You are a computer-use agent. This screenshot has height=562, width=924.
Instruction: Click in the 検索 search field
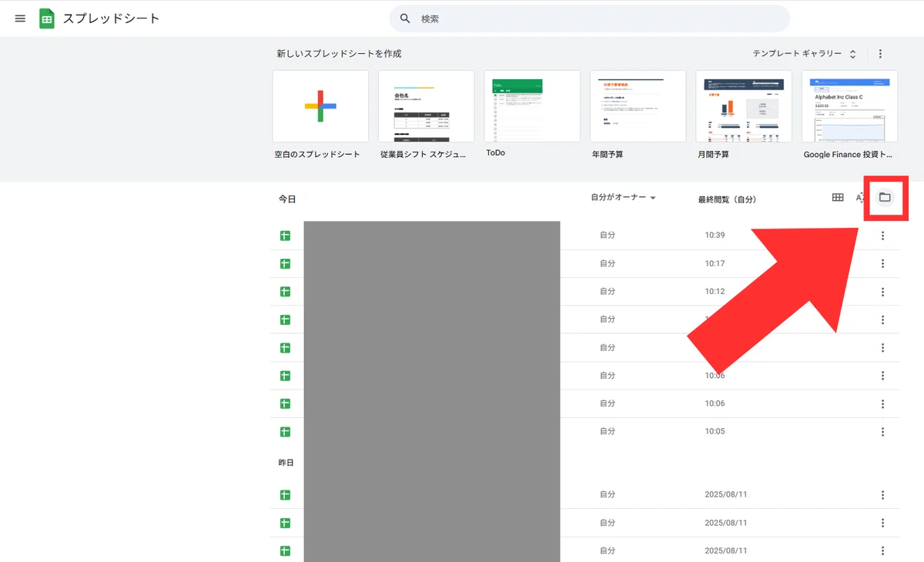pyautogui.click(x=590, y=18)
